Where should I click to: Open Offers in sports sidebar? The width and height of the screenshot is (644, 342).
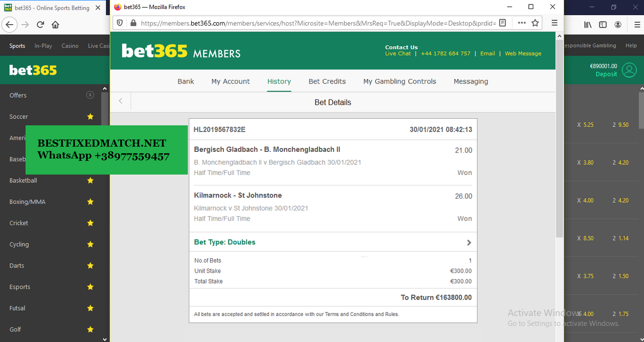[18, 95]
